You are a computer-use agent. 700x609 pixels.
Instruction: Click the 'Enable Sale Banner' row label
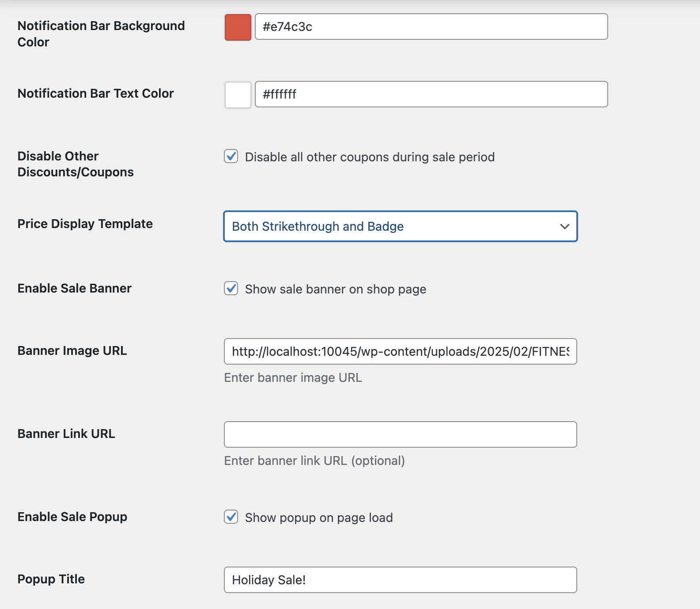(x=74, y=289)
